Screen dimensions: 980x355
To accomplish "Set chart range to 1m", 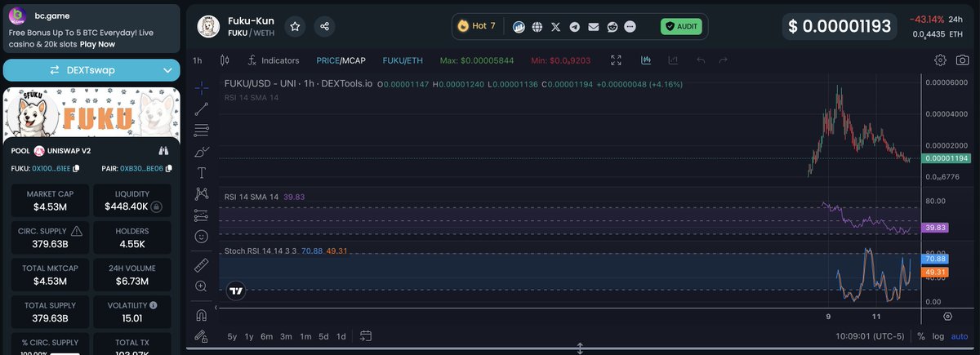I will point(305,336).
